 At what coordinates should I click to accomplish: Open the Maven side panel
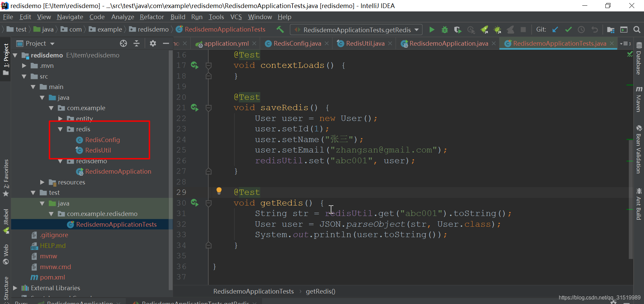coord(639,99)
